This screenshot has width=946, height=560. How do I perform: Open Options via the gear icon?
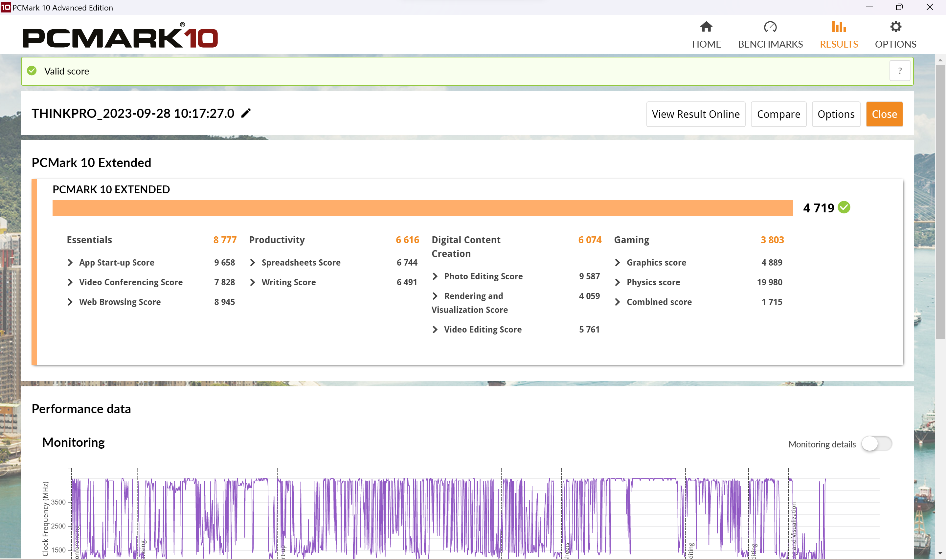click(895, 27)
